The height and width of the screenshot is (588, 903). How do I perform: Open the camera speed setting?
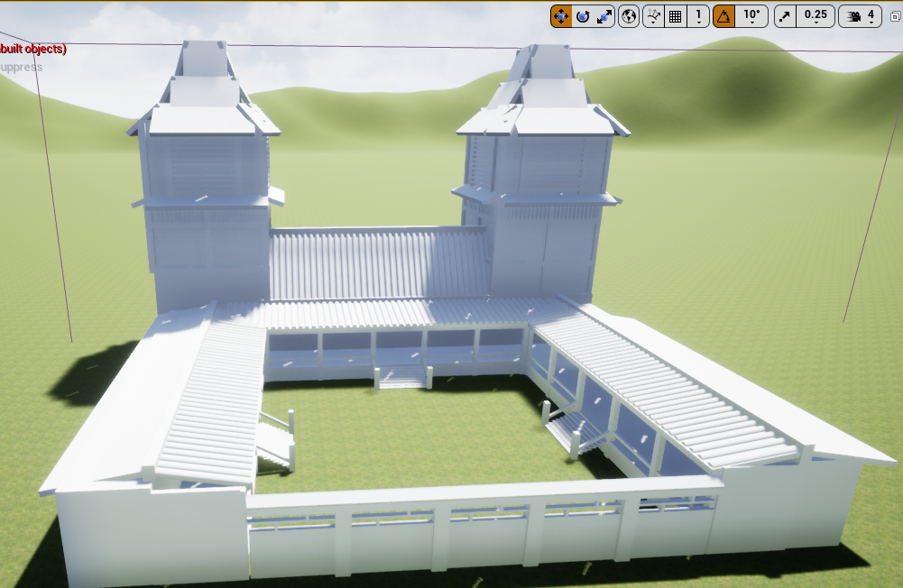(x=861, y=16)
